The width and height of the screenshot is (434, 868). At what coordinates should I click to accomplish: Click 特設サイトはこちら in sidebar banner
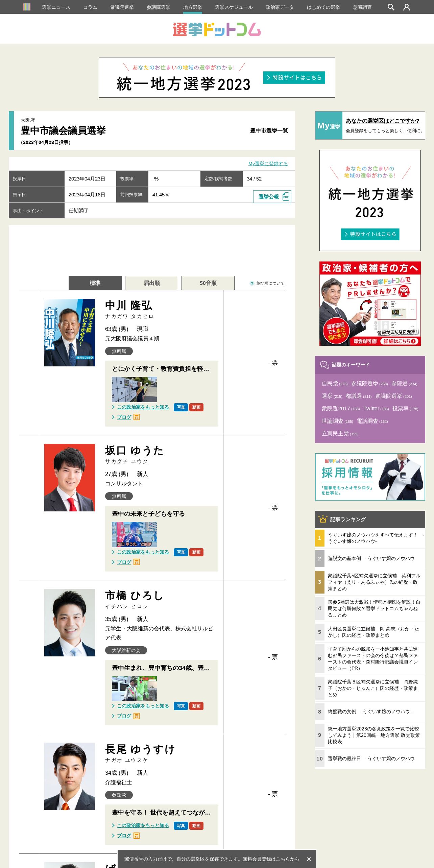click(x=370, y=234)
